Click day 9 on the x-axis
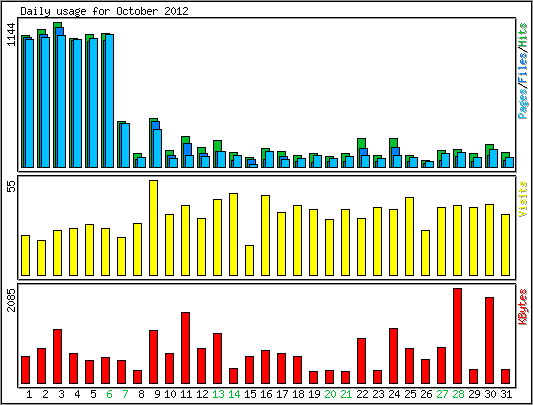Image resolution: width=533 pixels, height=405 pixels. coord(157,394)
